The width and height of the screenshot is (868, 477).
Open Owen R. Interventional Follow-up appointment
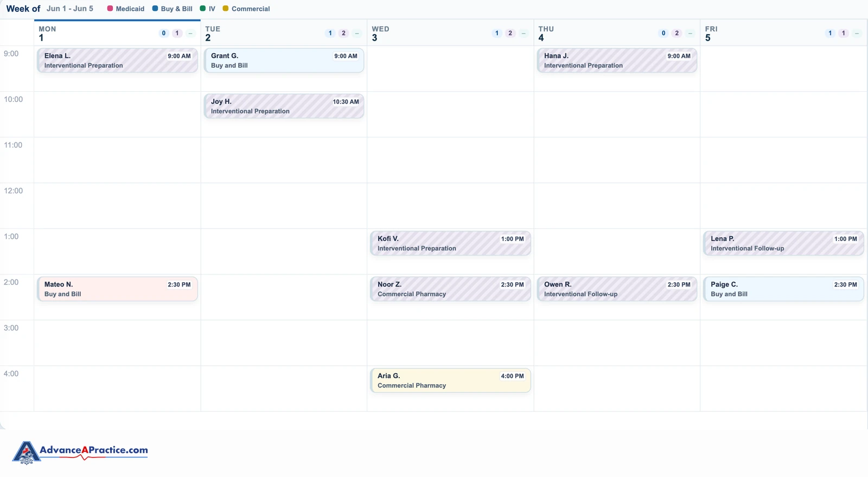coord(617,289)
